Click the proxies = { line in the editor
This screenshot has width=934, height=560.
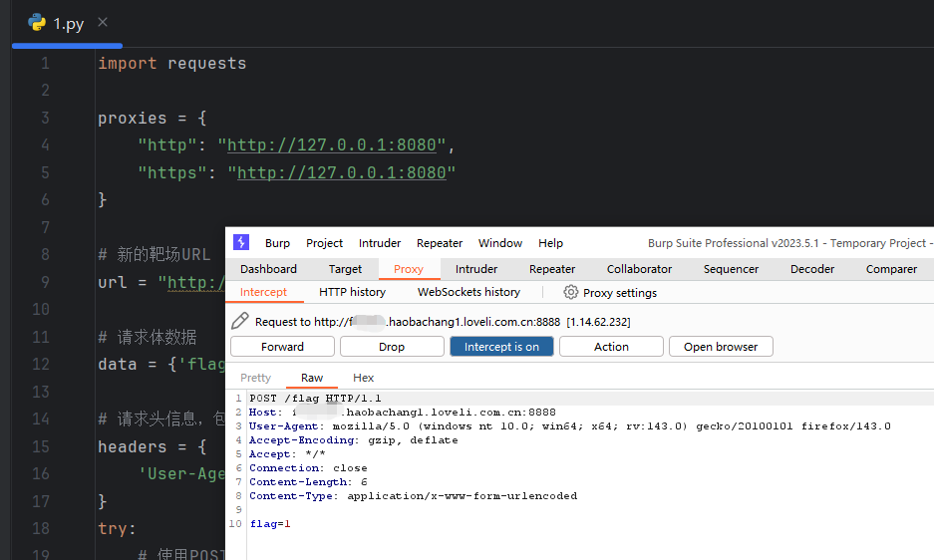pos(152,118)
